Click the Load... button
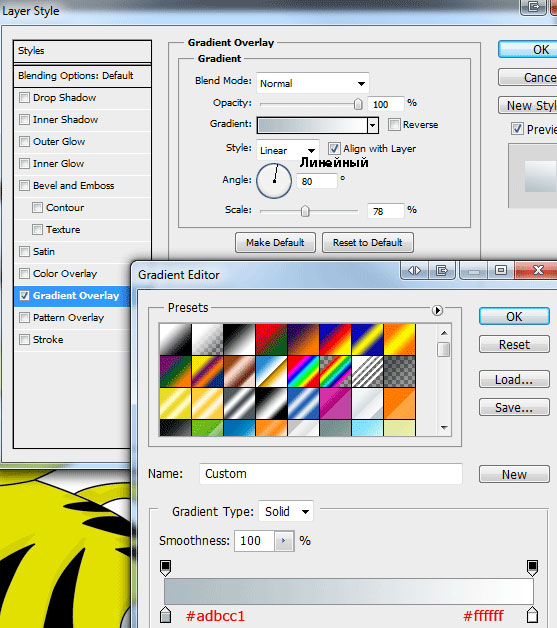 514,379
